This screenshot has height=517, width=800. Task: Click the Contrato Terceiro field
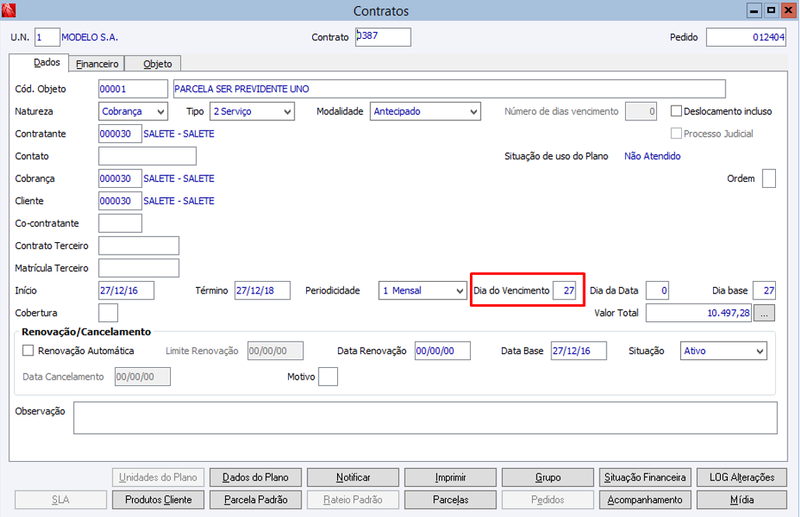pyautogui.click(x=139, y=245)
